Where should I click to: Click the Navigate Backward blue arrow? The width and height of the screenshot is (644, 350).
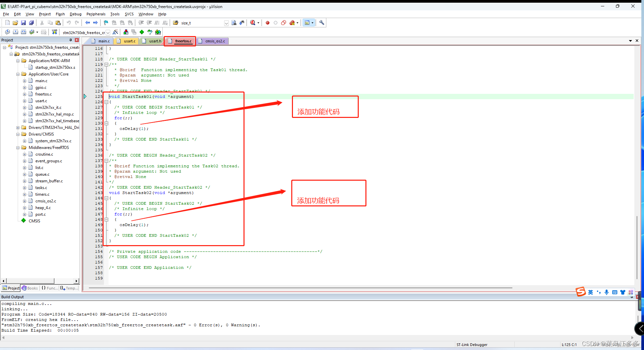88,23
